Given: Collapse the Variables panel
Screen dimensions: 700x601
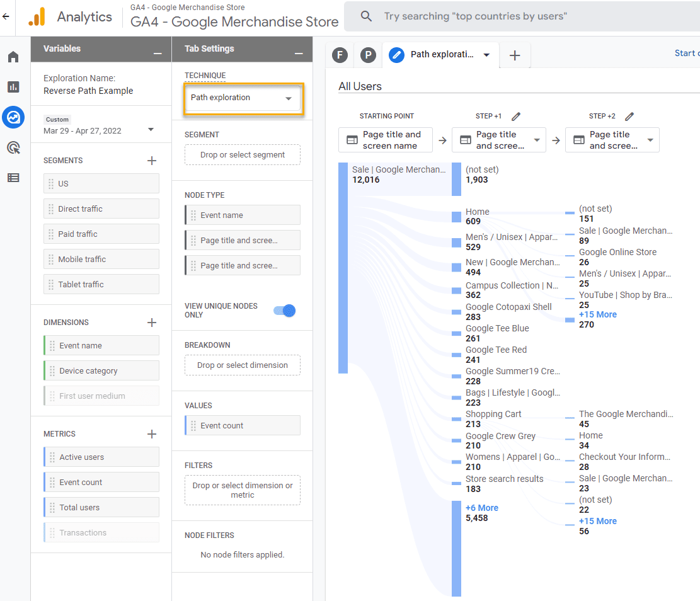Looking at the screenshot, I should [158, 53].
